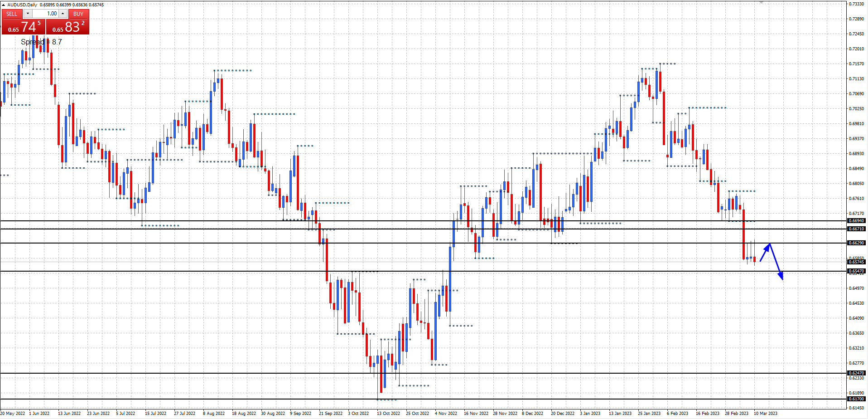The image size is (868, 419).
Task: Select the blue upward arrow drawing
Action: [765, 253]
